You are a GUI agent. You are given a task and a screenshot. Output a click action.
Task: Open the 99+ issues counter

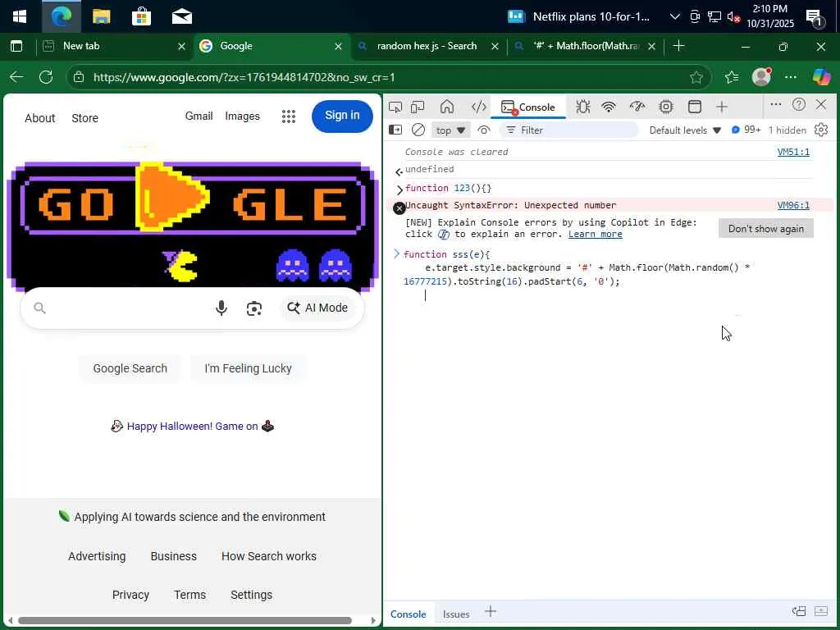[746, 130]
